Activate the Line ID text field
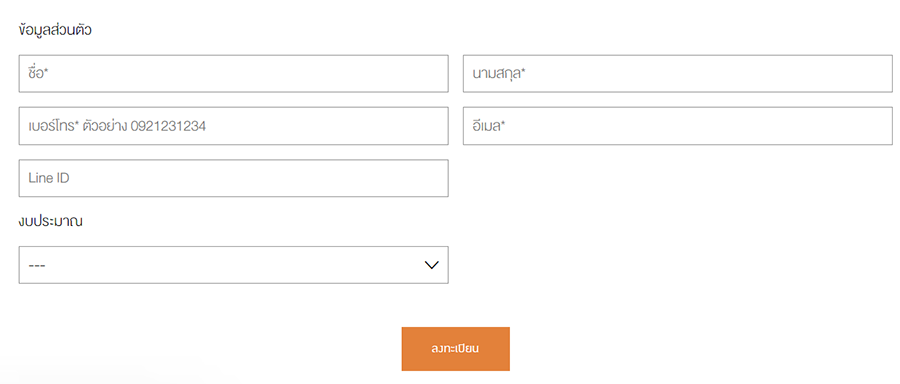This screenshot has height=384, width=900. point(234,178)
